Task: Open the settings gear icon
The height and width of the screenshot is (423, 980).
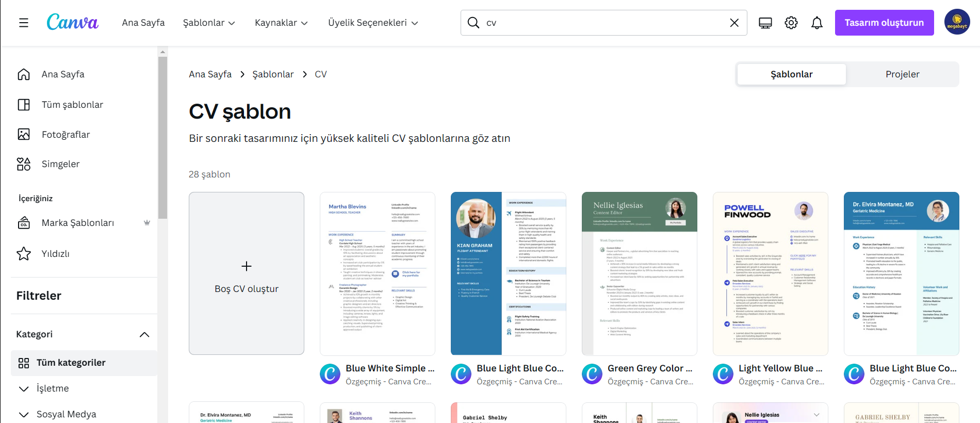Action: (x=791, y=23)
